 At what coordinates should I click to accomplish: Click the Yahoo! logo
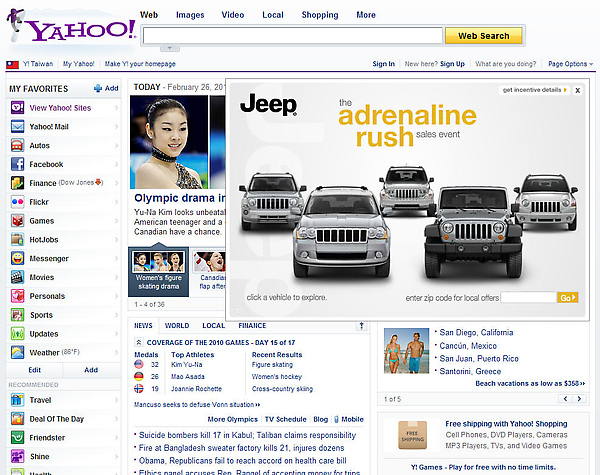[71, 27]
